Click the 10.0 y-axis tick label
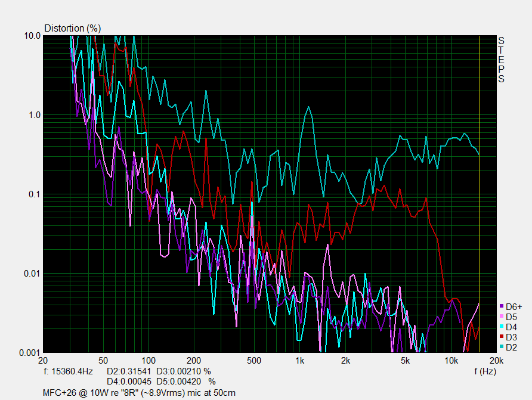 32,36
